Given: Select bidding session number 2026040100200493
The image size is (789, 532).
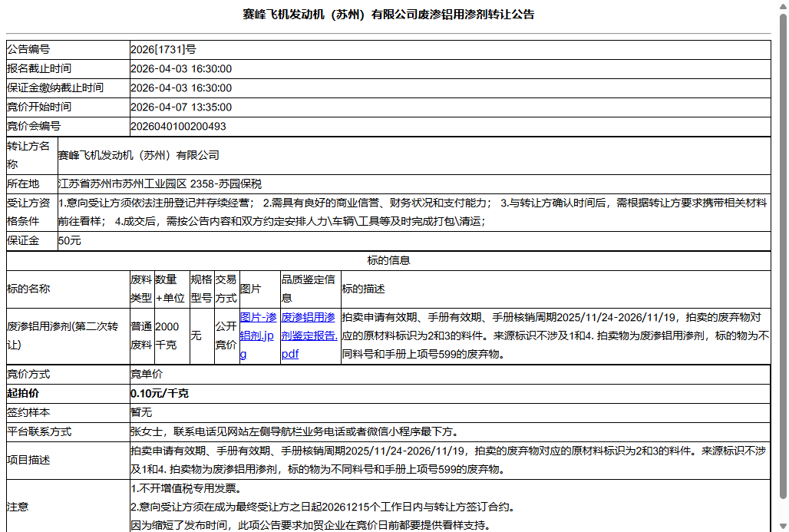Looking at the screenshot, I should [x=178, y=126].
